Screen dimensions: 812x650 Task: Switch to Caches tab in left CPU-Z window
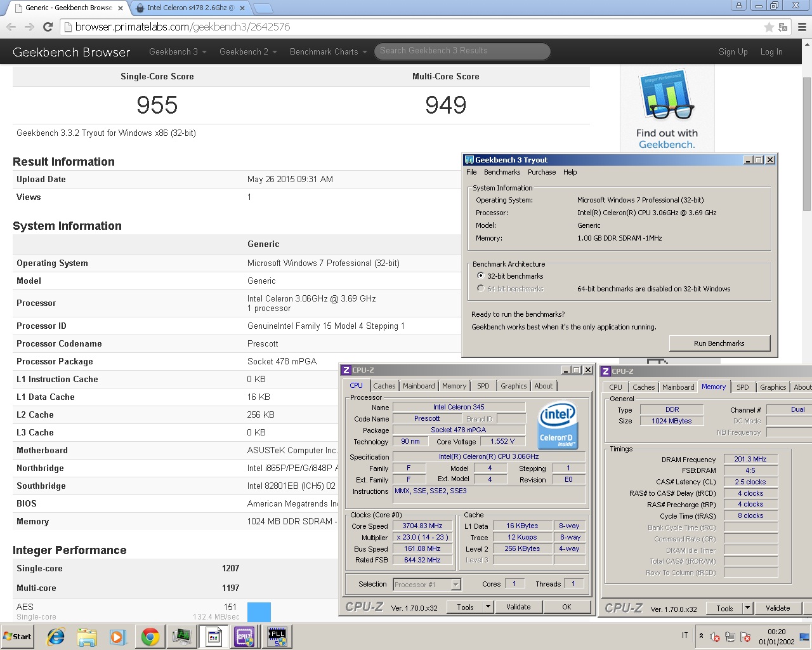(x=384, y=386)
